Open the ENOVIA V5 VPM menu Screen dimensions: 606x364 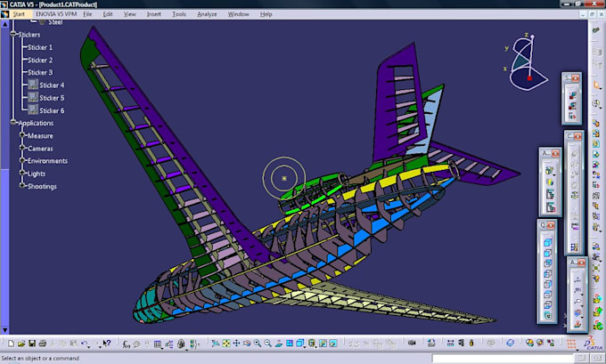56,14
